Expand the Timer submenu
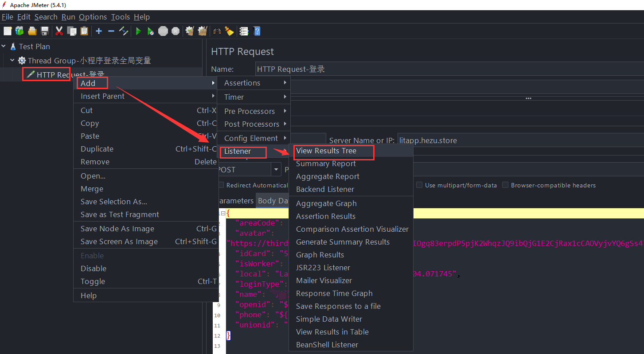The width and height of the screenshot is (644, 354). tap(254, 97)
